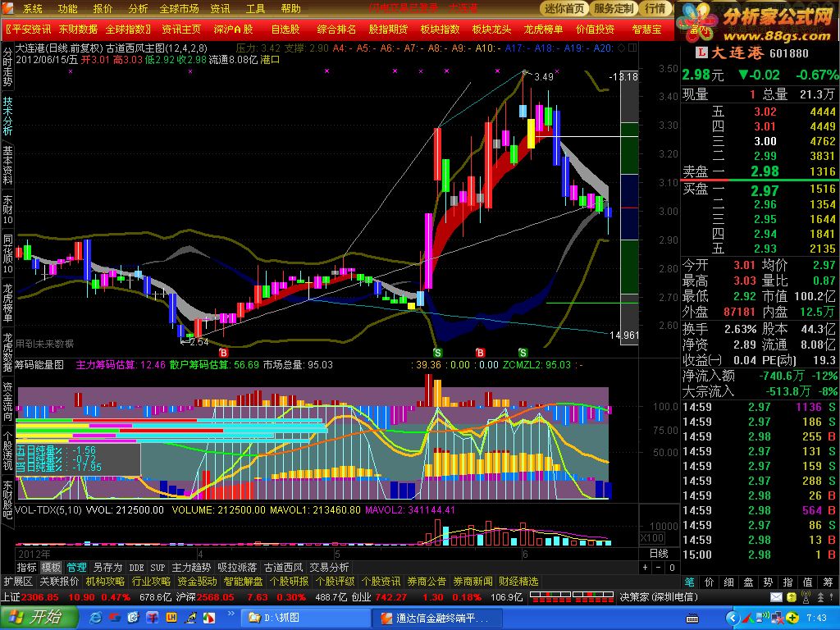Click the red-dotted market breadth indicator bar
The height and width of the screenshot is (630, 840).
click(571, 597)
